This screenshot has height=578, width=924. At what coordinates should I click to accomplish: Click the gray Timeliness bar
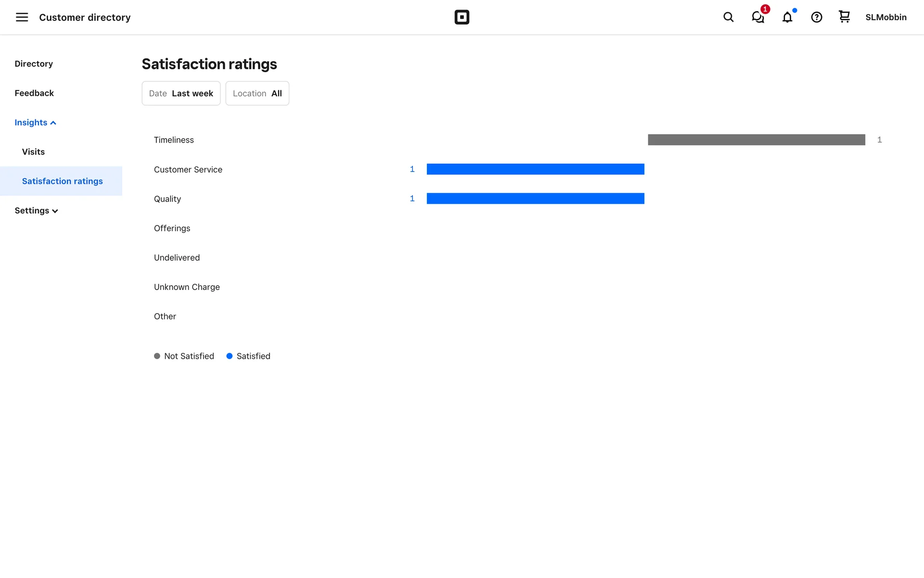tap(756, 140)
